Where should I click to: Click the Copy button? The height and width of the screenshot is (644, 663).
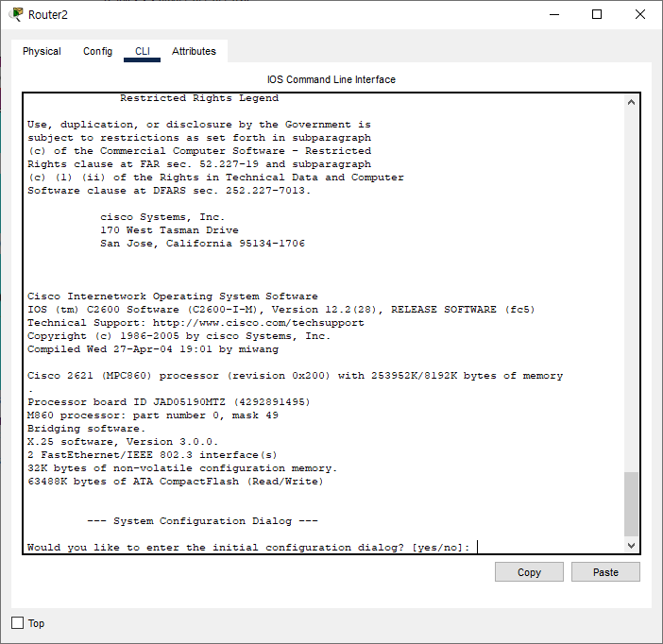[x=529, y=572]
